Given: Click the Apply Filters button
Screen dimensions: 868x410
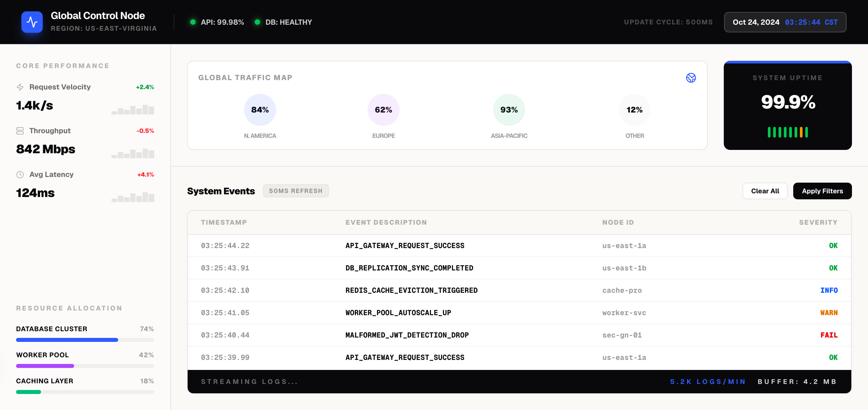Looking at the screenshot, I should pos(823,191).
